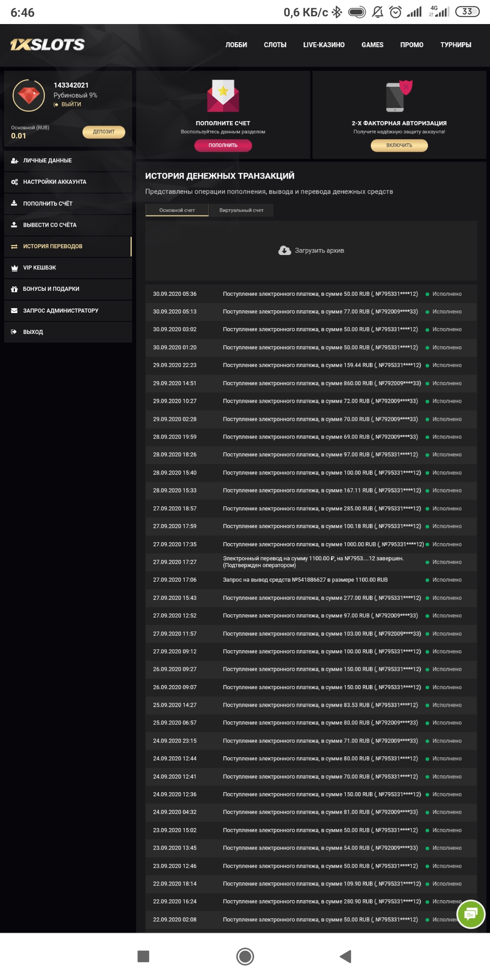Viewport: 490px width, 980px height.
Task: Switch to Виртуальный счет tab
Action: [241, 210]
